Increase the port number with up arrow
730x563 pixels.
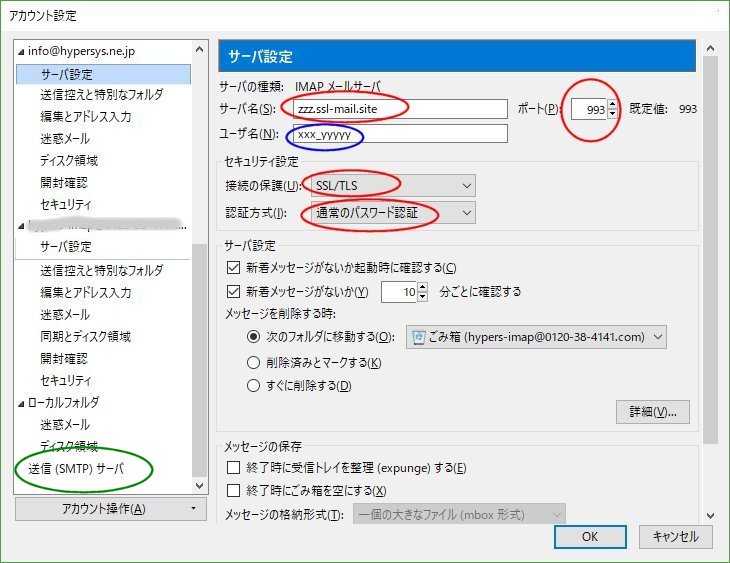pos(613,104)
